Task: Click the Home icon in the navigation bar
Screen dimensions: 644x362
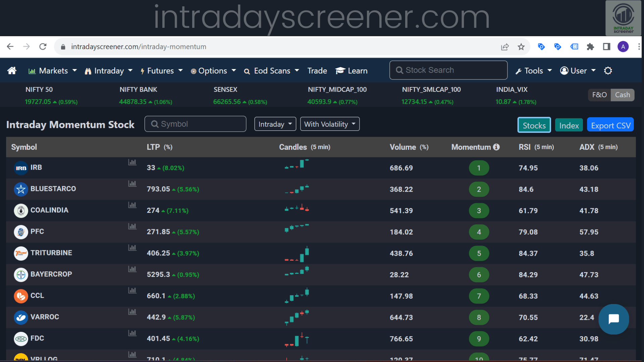Action: [x=12, y=71]
